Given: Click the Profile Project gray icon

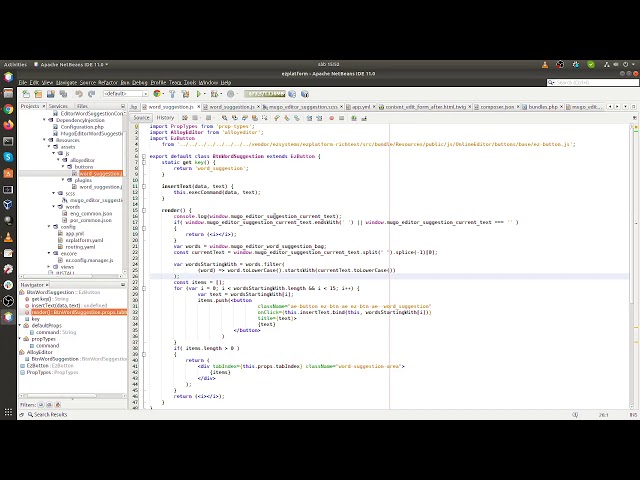Looking at the screenshot, I should 231,94.
